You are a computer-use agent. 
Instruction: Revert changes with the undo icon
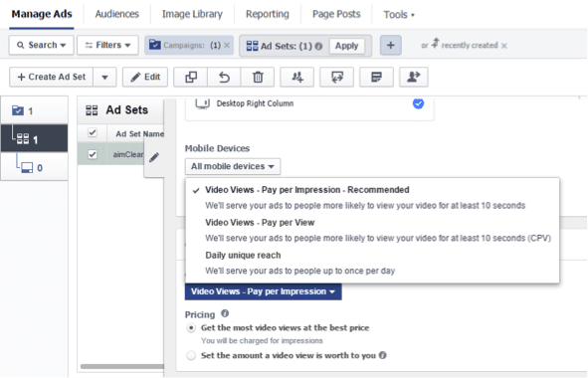(224, 77)
